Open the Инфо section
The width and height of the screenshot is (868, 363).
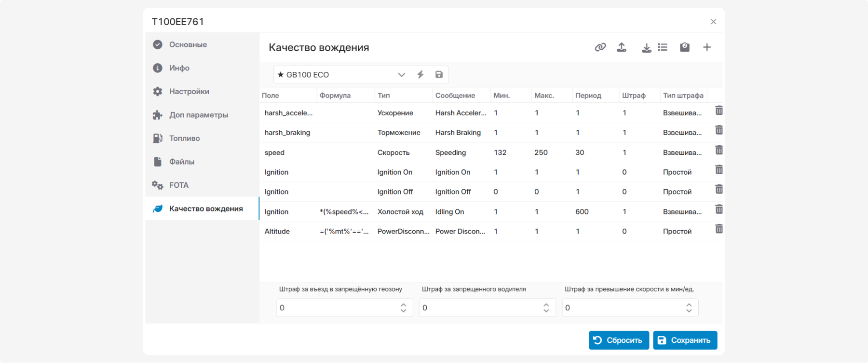pyautogui.click(x=202, y=68)
